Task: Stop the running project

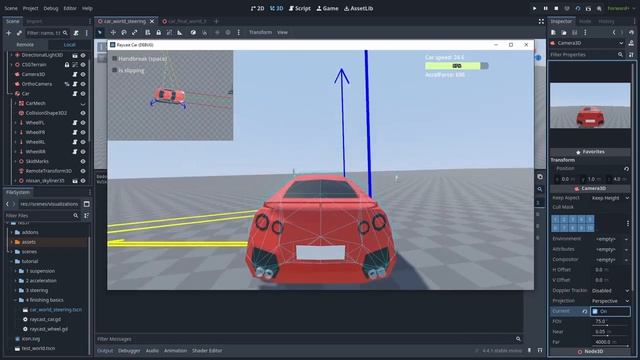Action: 556,8
